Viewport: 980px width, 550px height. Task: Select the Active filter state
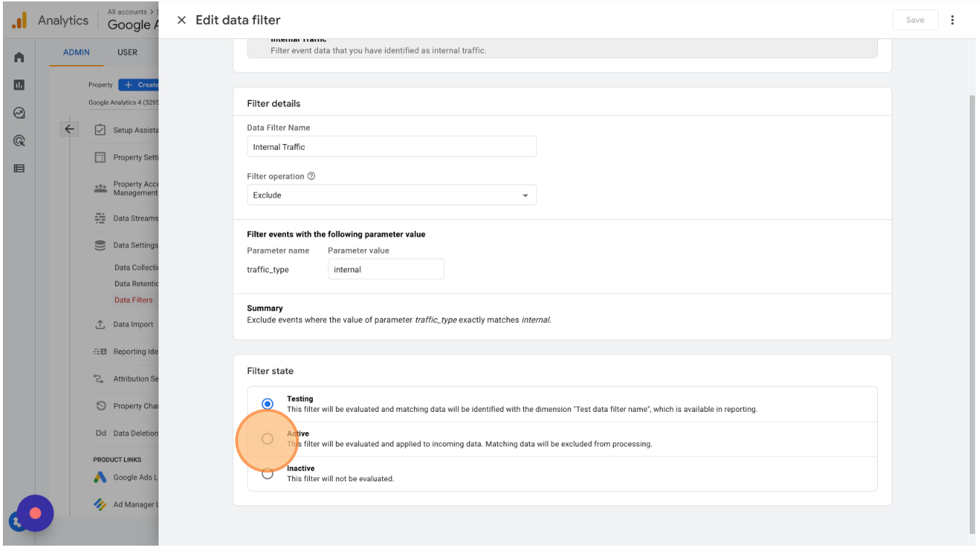point(268,439)
